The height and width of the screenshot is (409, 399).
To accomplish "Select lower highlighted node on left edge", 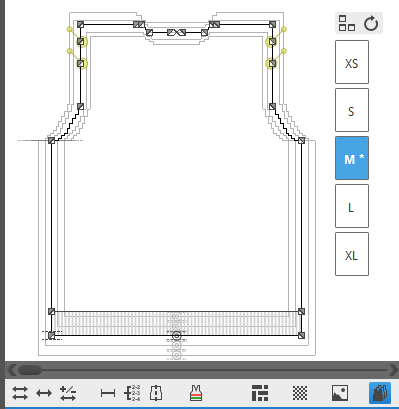I will pyautogui.click(x=80, y=63).
